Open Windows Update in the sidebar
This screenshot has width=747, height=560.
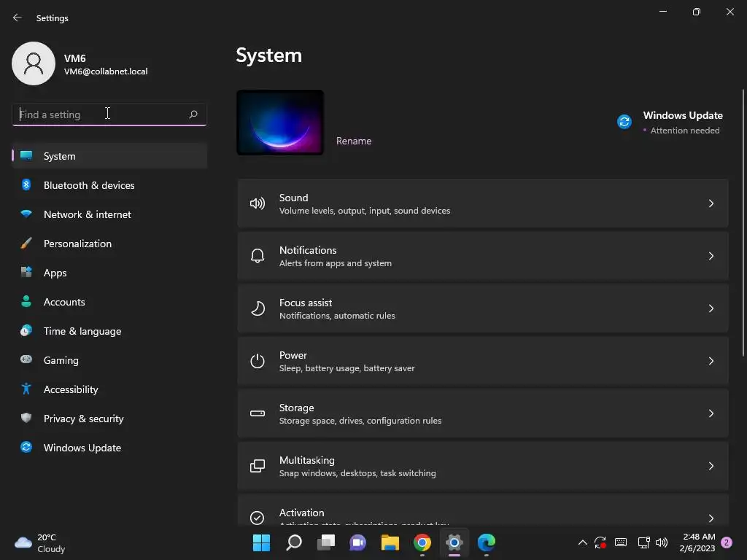coord(109,448)
